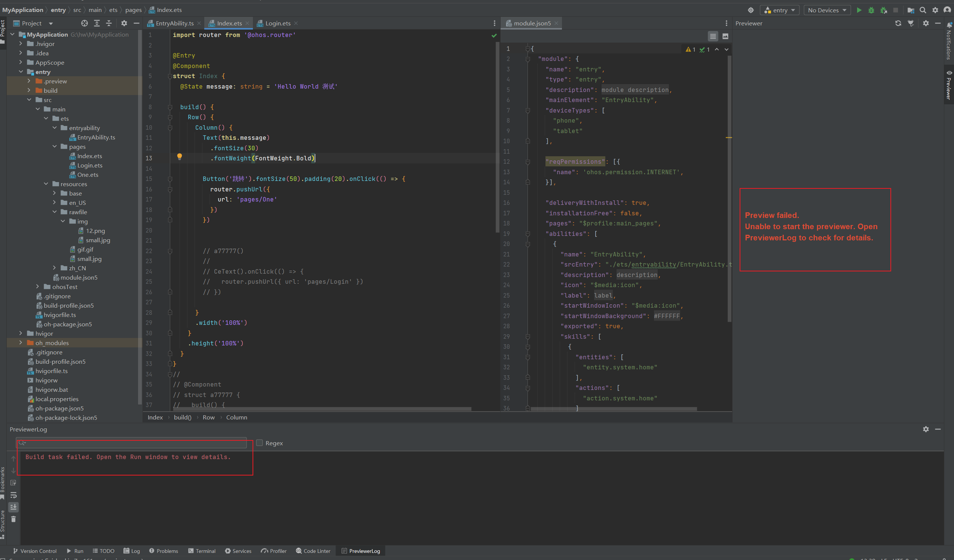Close the Index.ets editor tab
The height and width of the screenshot is (560, 954).
[x=247, y=24]
